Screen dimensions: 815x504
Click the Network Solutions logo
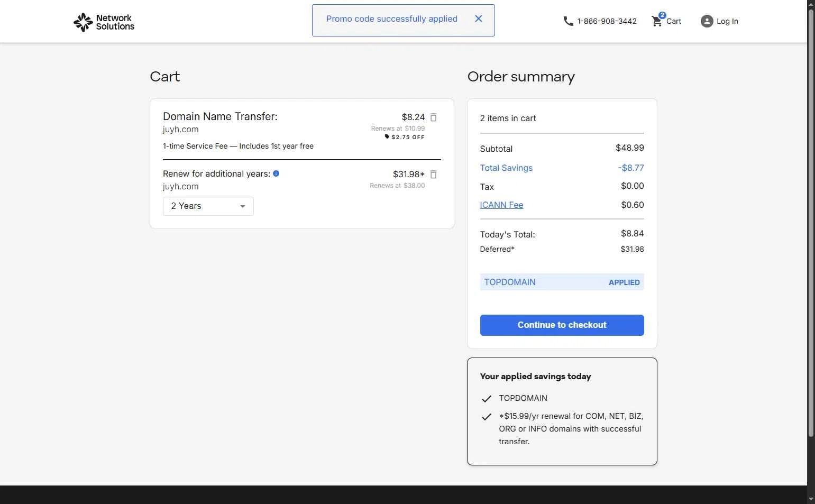click(104, 22)
